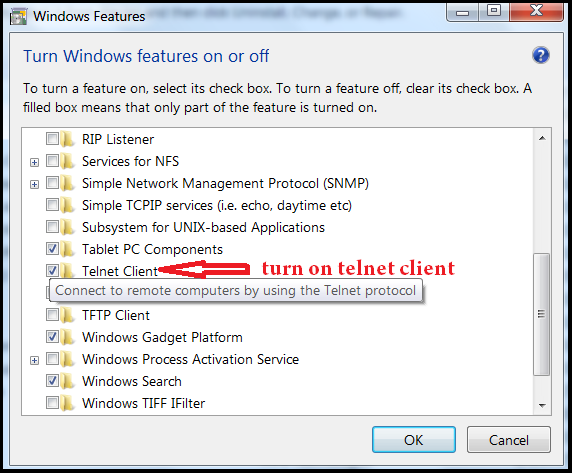This screenshot has width=572, height=473.
Task: Select the RIP Listener folder icon
Action: (67, 139)
